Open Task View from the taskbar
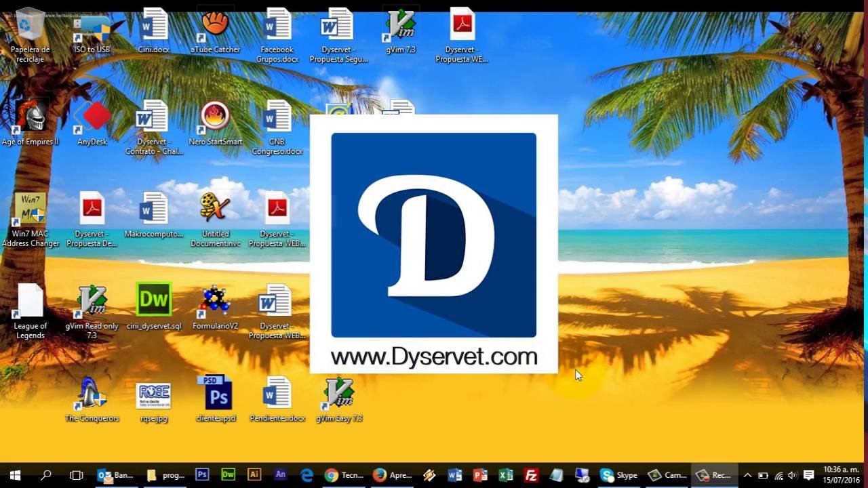This screenshot has width=868, height=488. point(77,475)
